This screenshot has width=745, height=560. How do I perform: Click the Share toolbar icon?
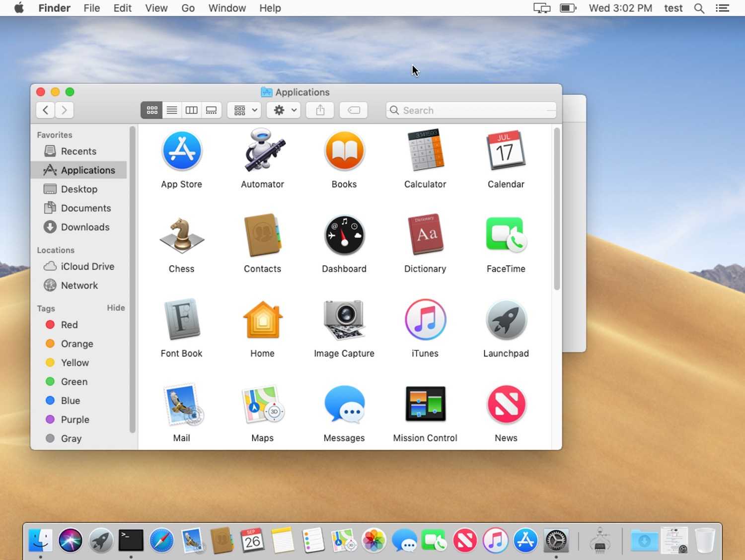point(320,110)
